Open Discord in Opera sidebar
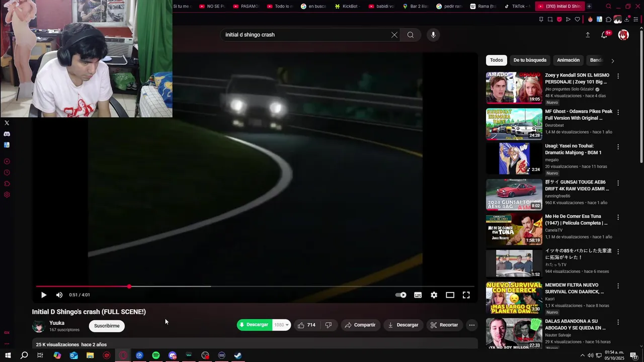The height and width of the screenshot is (362, 644). pyautogui.click(x=7, y=134)
